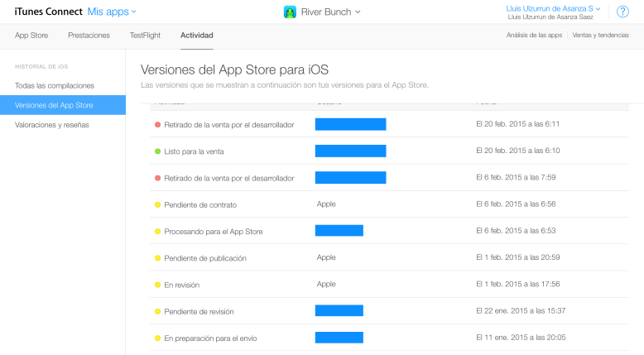Screen dimensions: 644x355
Task: Click 'En revisión' status text
Action: coord(181,285)
